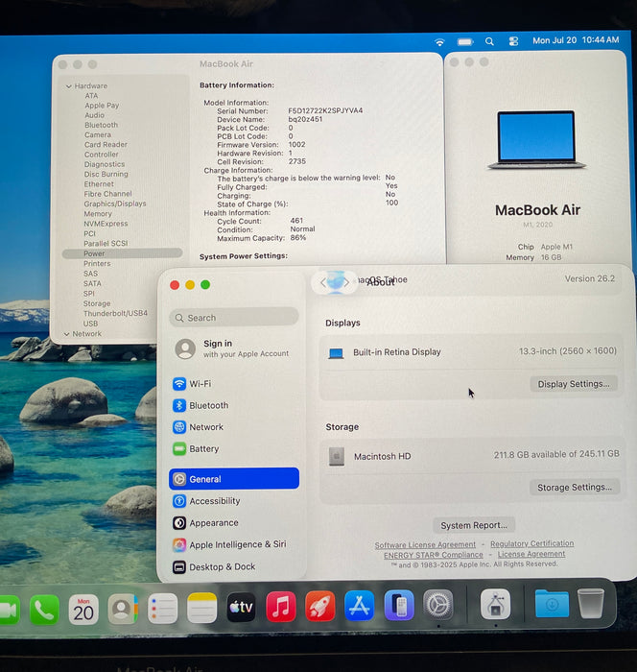Open the Software License Agreement link
637x672 pixels.
pyautogui.click(x=425, y=544)
